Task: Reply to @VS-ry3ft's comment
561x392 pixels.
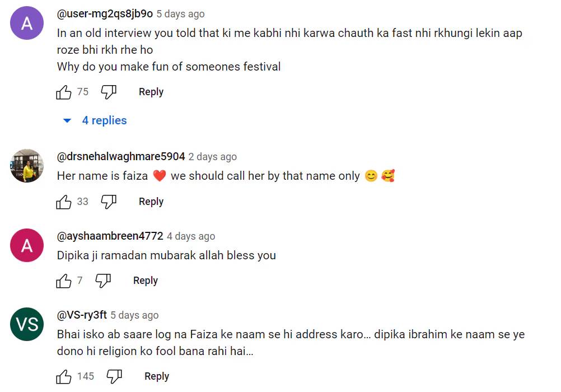Action: click(x=156, y=376)
